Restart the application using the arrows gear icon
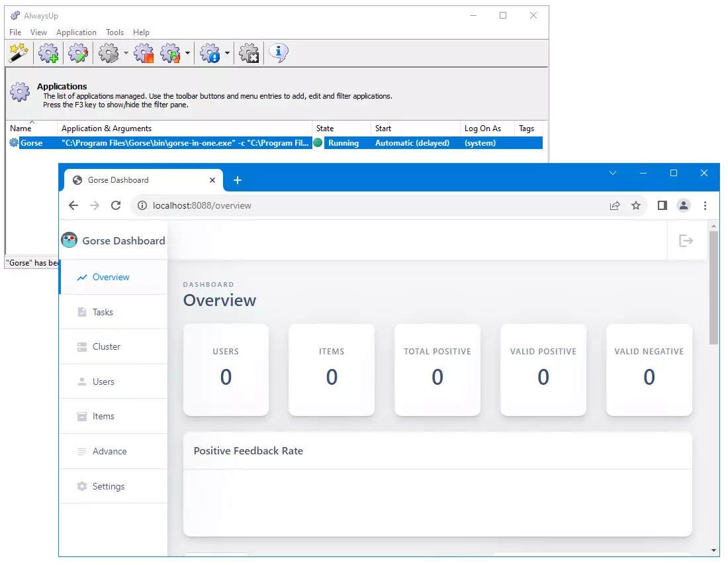The image size is (728, 565). [x=170, y=53]
